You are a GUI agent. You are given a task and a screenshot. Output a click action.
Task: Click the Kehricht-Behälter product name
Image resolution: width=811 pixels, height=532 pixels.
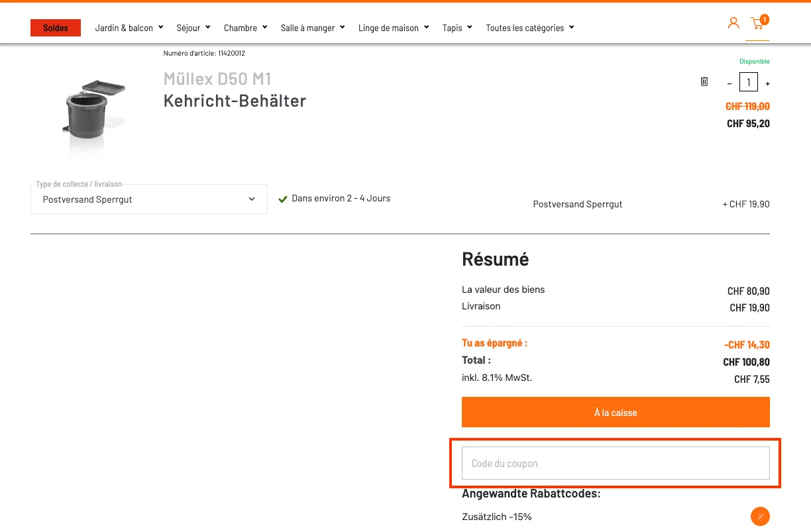[235, 101]
